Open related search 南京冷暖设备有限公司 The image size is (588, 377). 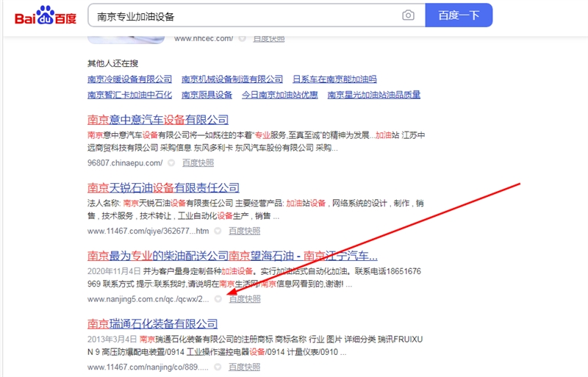(129, 79)
